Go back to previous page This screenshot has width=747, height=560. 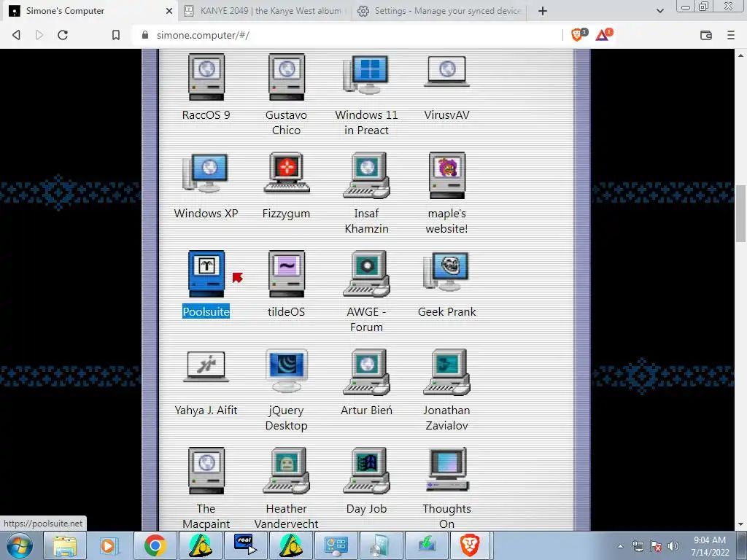17,35
